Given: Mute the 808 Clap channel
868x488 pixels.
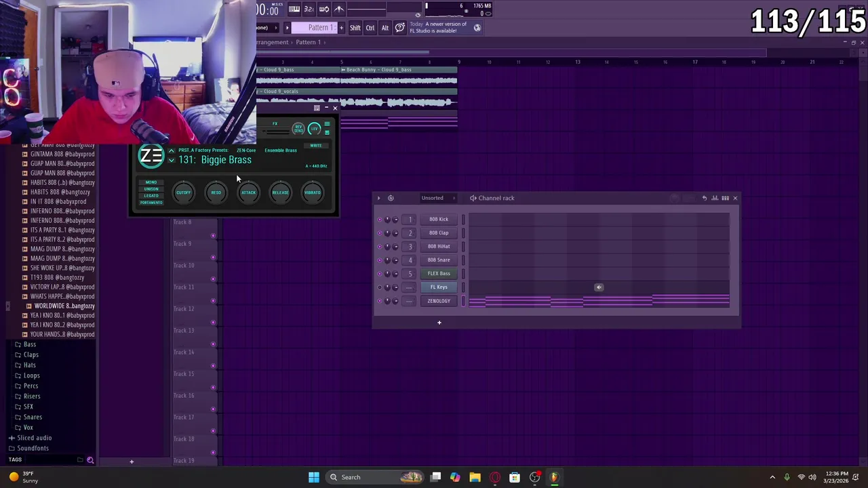Looking at the screenshot, I should pyautogui.click(x=380, y=233).
